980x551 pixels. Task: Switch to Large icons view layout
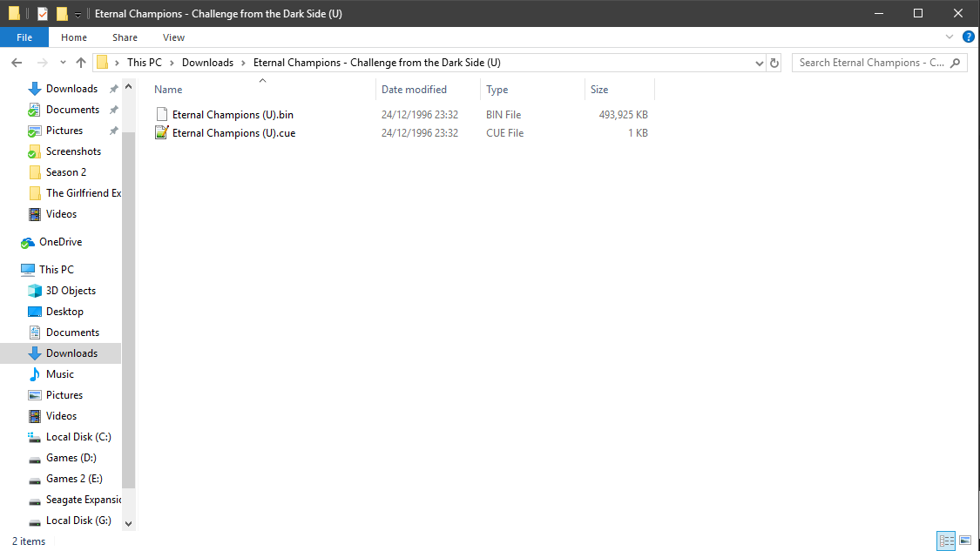click(x=965, y=541)
